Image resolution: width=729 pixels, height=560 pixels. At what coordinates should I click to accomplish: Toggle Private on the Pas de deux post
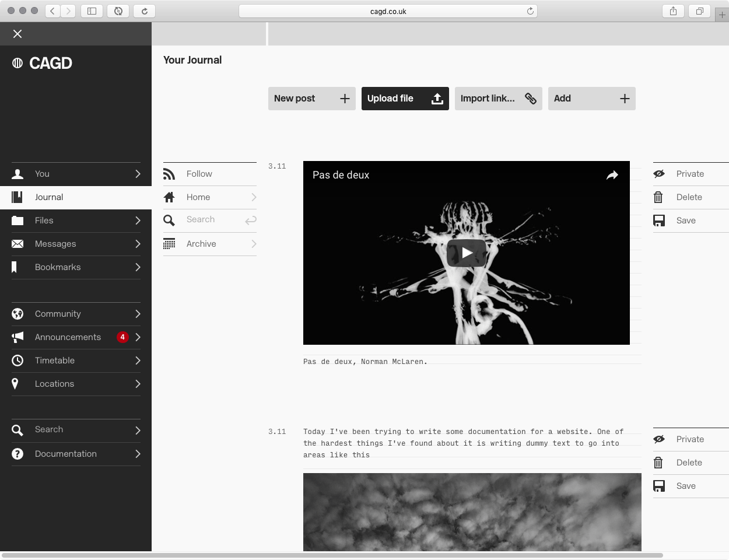[x=691, y=174]
